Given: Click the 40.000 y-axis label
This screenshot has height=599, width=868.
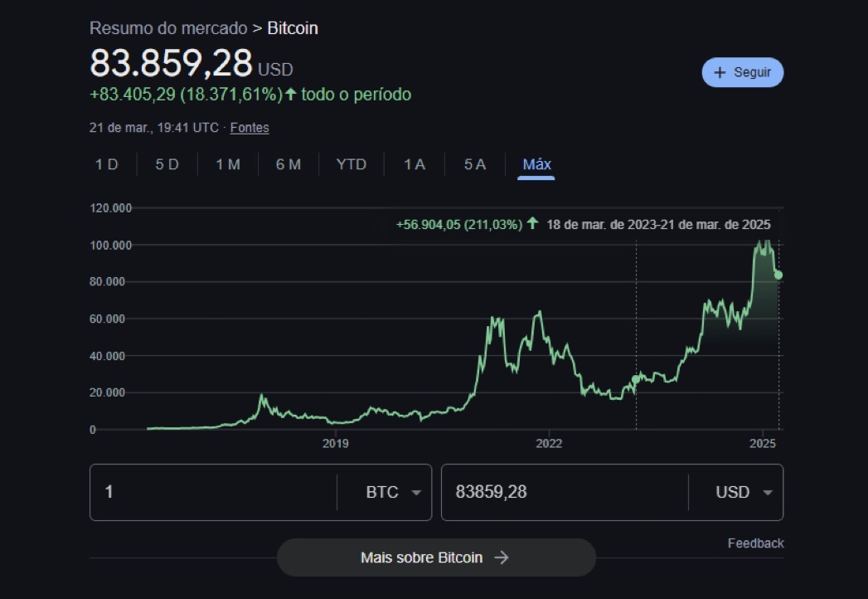Looking at the screenshot, I should click(x=108, y=356).
